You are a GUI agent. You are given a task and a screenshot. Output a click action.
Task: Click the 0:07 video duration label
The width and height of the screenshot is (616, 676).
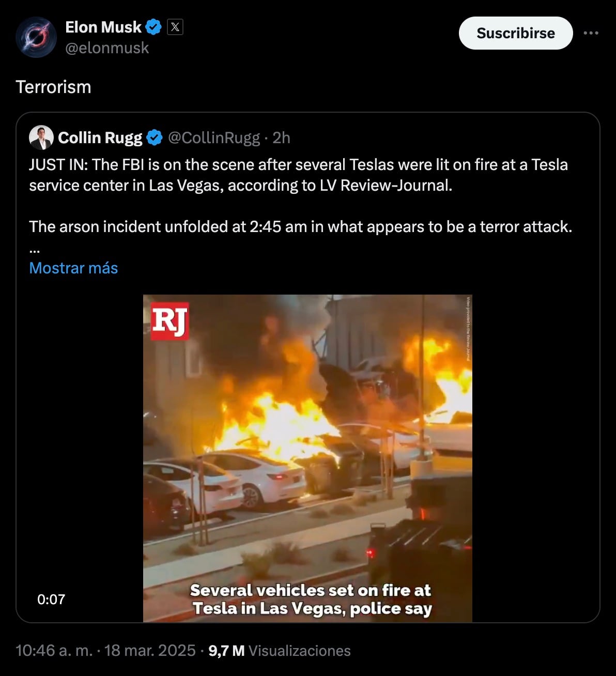(x=51, y=600)
